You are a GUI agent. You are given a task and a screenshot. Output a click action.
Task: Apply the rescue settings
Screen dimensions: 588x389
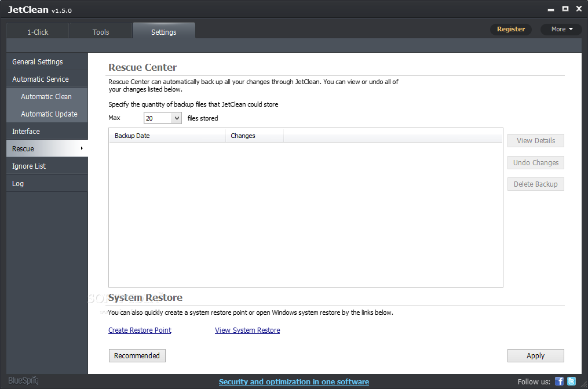535,355
